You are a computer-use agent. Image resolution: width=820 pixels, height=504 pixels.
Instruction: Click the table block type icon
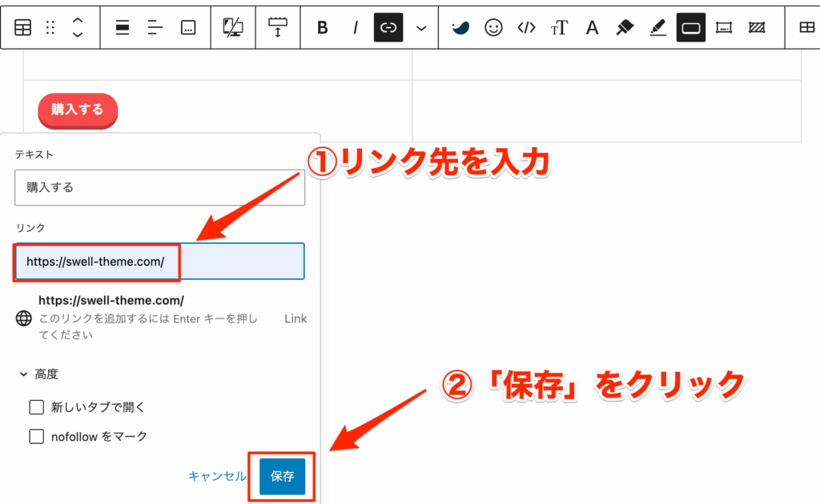(x=23, y=28)
